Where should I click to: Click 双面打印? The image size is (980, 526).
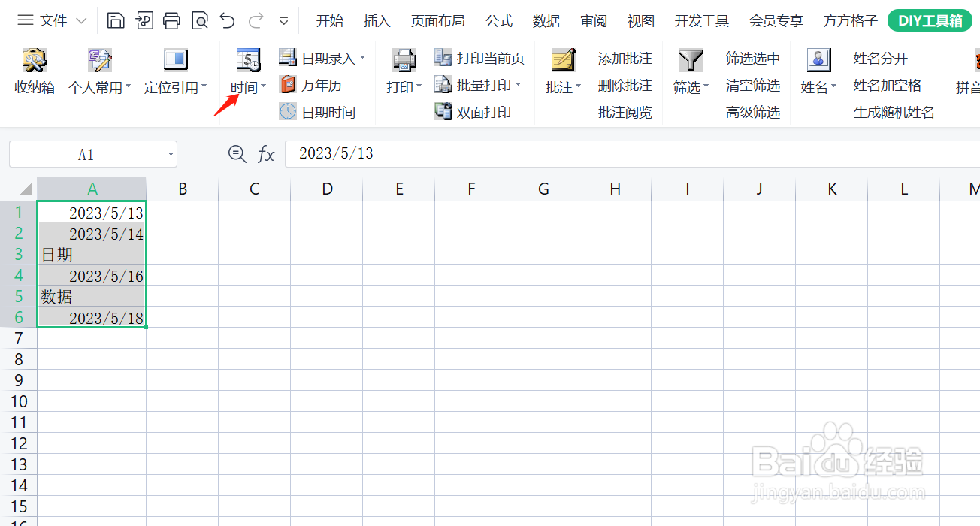(473, 112)
